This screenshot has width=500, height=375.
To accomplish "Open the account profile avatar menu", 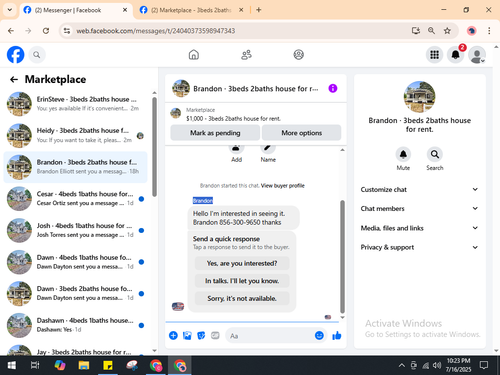I will pos(477,55).
